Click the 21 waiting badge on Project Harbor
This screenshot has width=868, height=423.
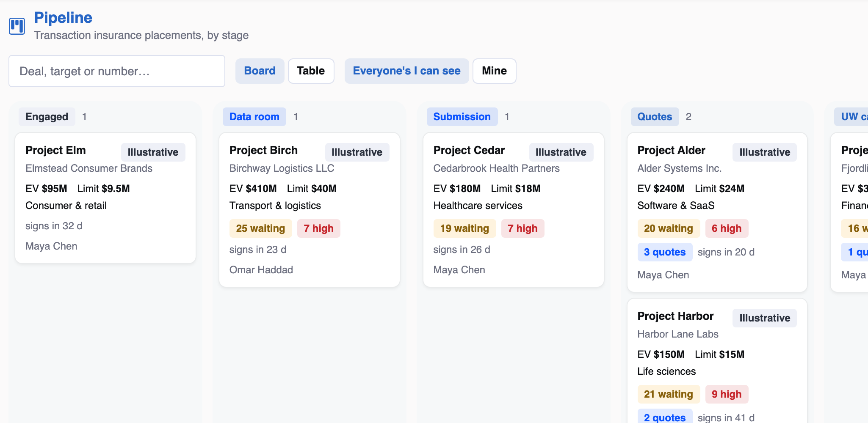point(669,394)
